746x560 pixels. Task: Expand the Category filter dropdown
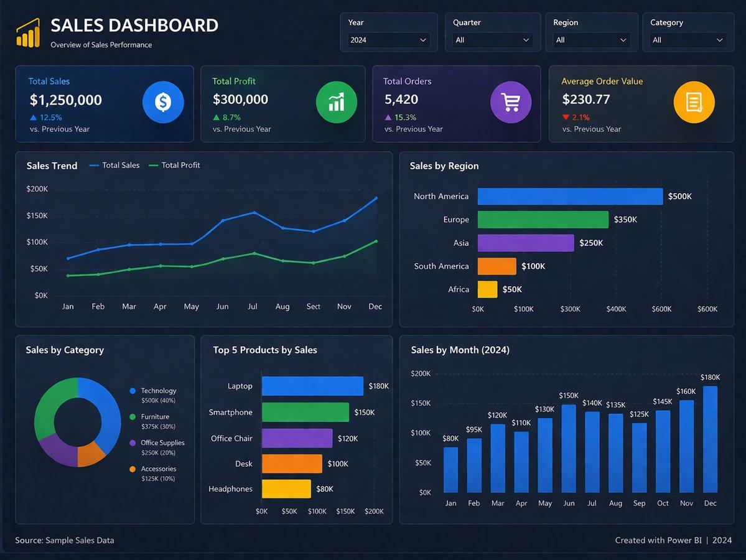tap(688, 40)
